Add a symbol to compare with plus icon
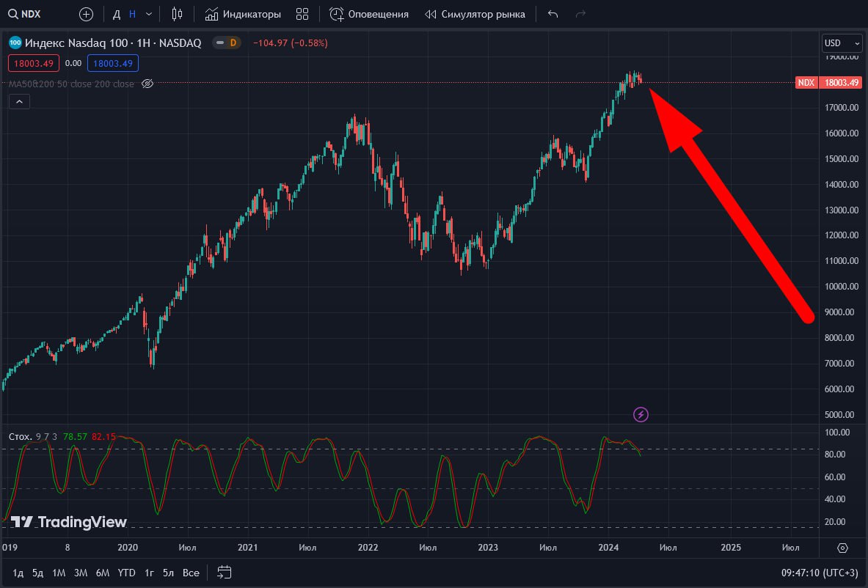 tap(86, 15)
